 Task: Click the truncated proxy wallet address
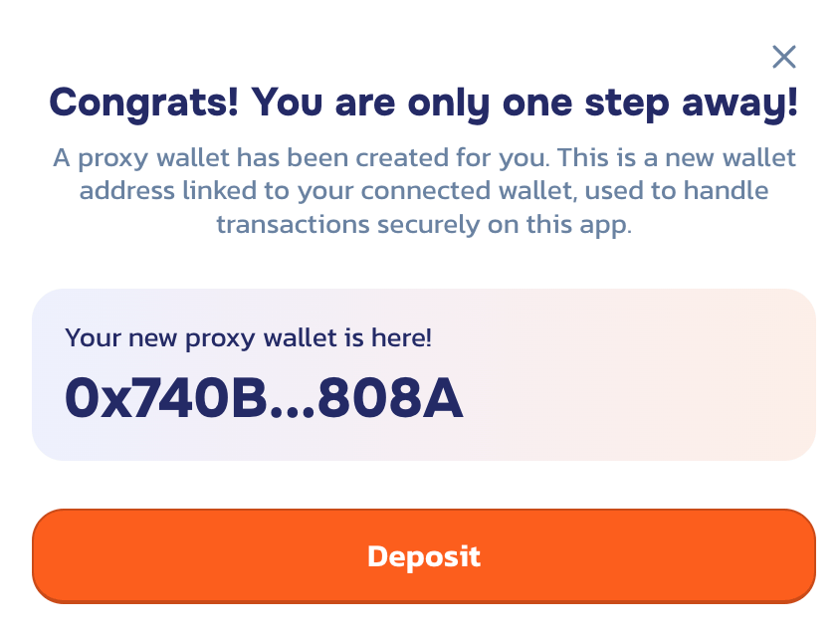tap(264, 399)
